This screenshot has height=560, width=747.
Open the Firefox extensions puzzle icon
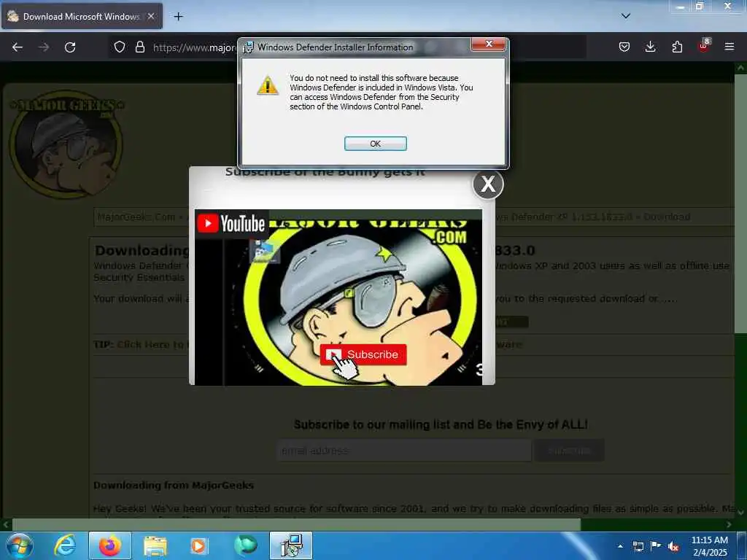[x=677, y=47]
